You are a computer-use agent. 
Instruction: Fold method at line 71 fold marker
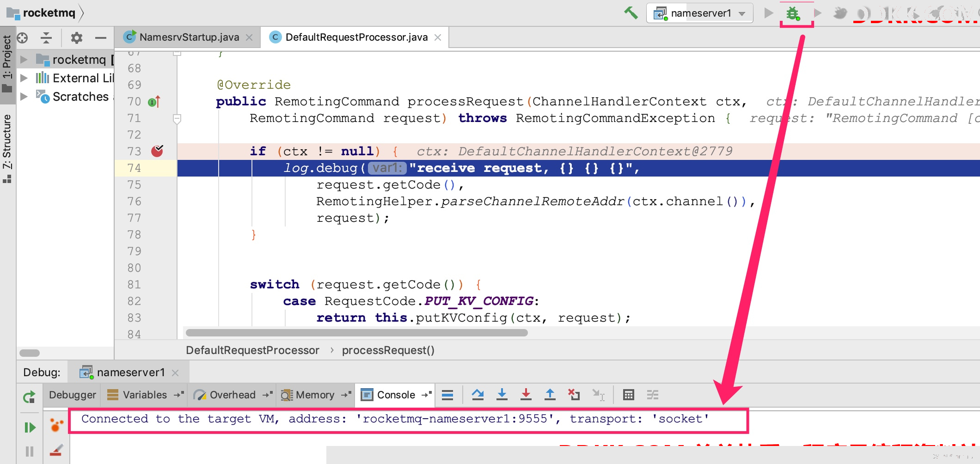[177, 119]
